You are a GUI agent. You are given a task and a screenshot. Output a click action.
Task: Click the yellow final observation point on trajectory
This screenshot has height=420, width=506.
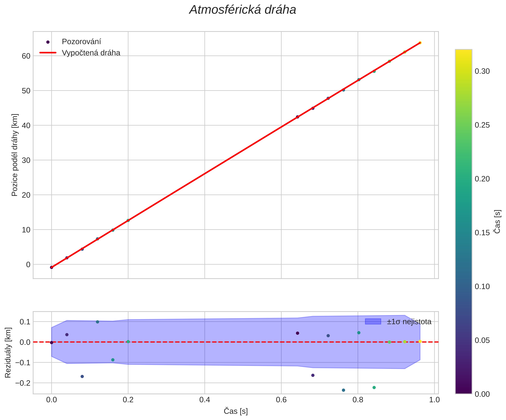[x=420, y=43]
